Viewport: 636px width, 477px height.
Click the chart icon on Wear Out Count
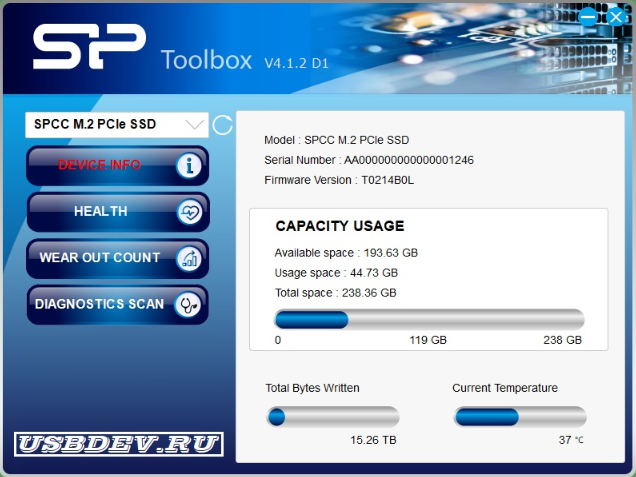coord(189,258)
